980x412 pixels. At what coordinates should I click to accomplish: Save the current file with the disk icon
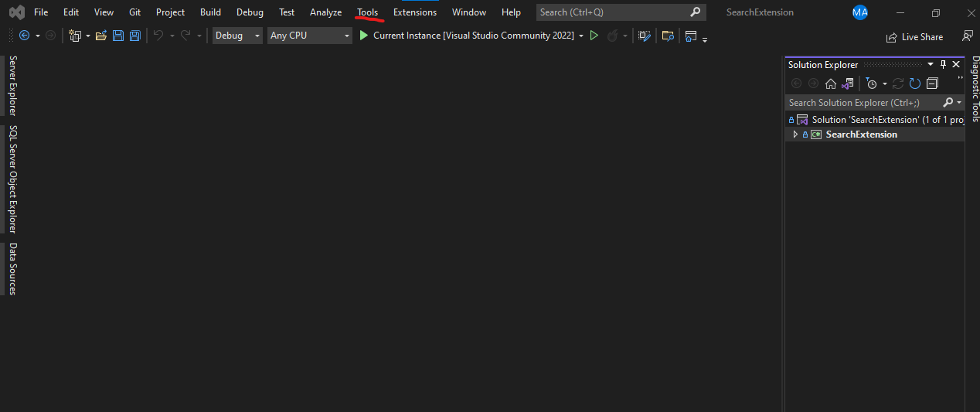(118, 36)
